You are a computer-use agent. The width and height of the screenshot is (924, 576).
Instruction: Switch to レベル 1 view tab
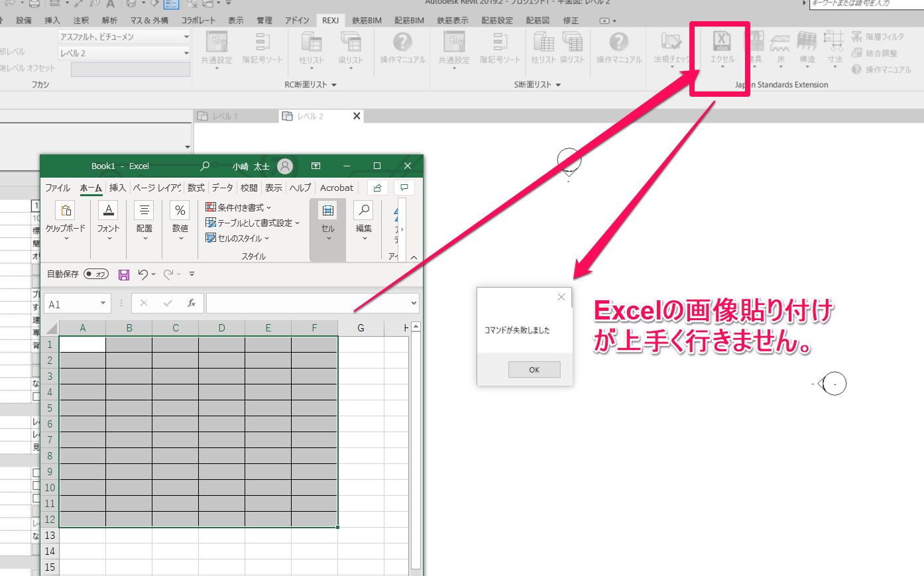tap(236, 116)
